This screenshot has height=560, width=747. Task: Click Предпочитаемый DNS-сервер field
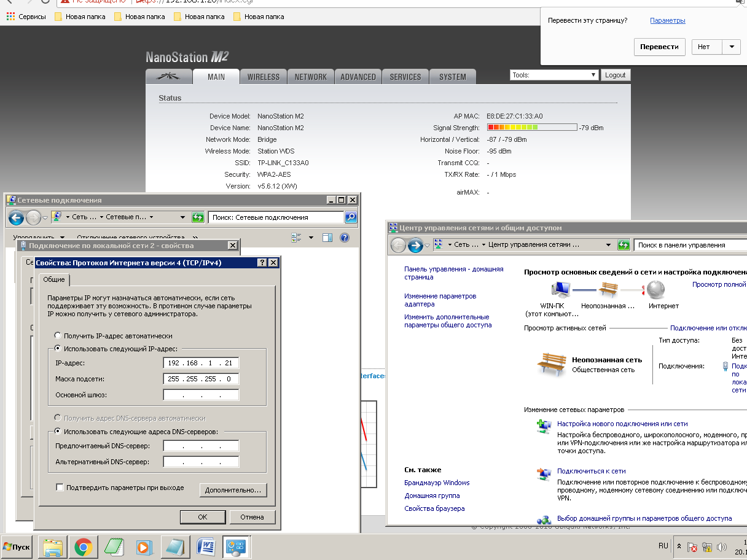[201, 446]
